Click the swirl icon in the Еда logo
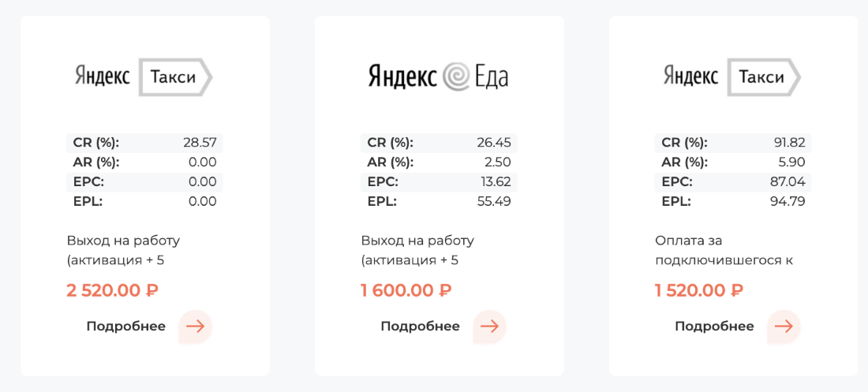This screenshot has width=868, height=392. [456, 77]
